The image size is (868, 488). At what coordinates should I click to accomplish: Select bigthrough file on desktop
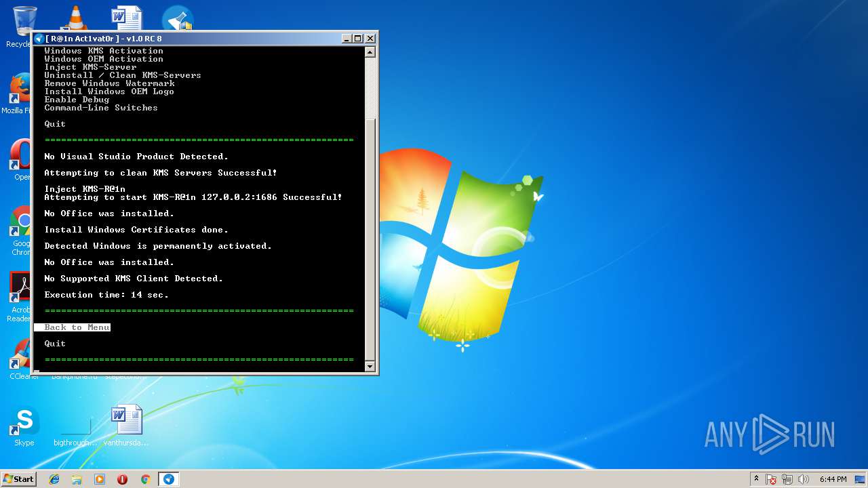point(75,426)
